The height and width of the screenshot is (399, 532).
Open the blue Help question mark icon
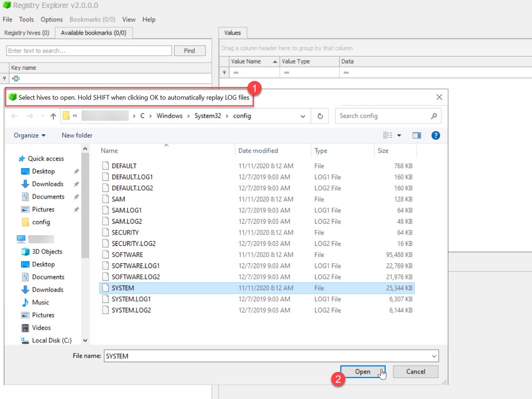tap(435, 135)
